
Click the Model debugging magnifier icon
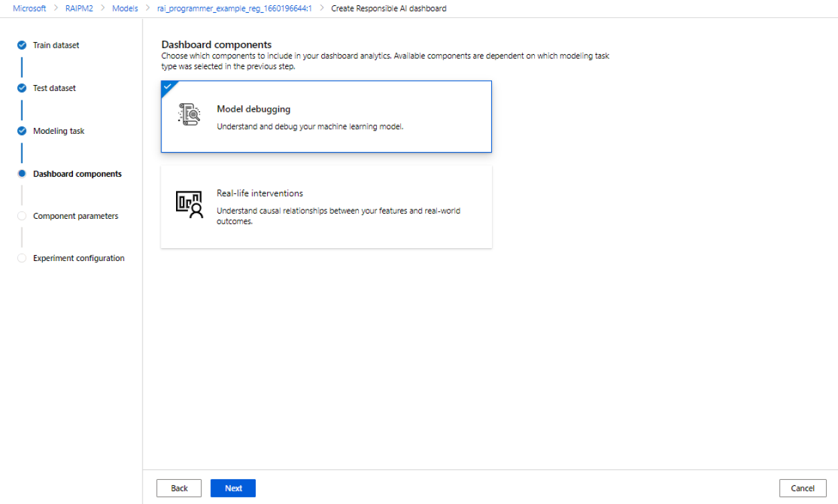tap(189, 115)
